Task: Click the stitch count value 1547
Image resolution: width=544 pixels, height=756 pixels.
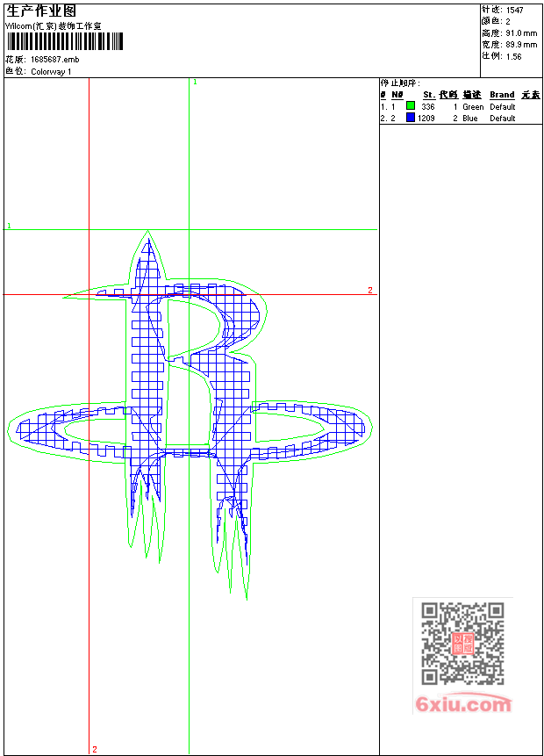Action: (515, 11)
